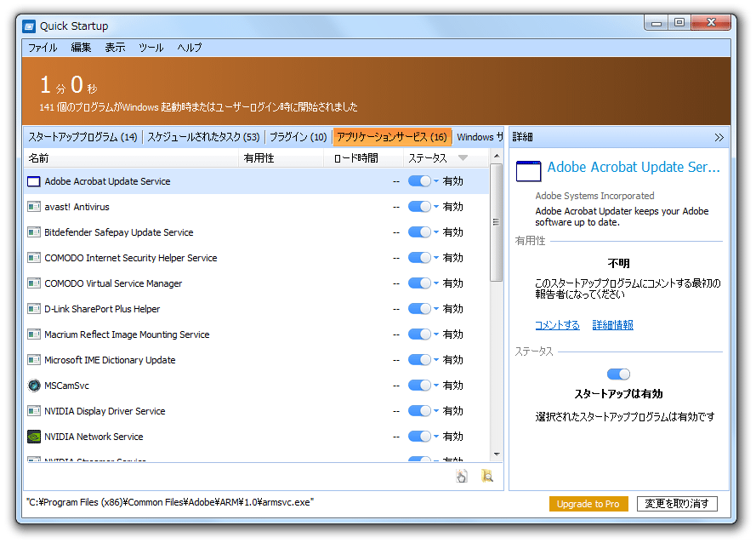Select the D-Link SharePort Plus Helper row name

[102, 309]
